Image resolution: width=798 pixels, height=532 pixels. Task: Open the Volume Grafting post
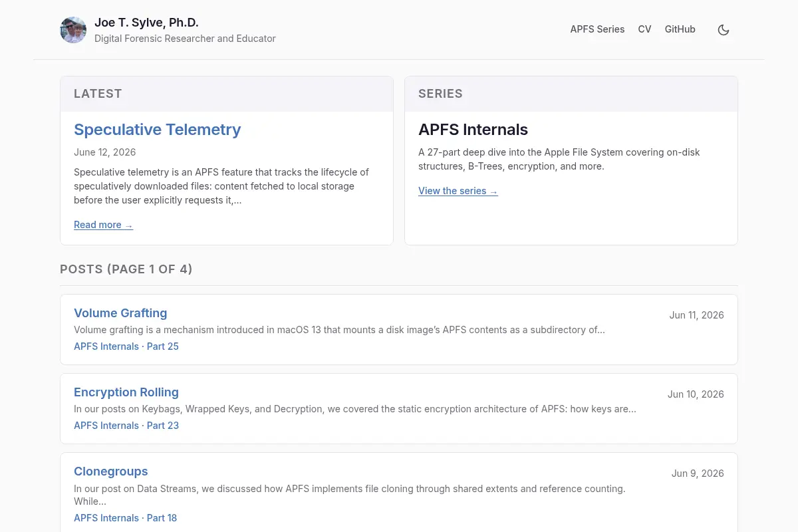(x=120, y=313)
